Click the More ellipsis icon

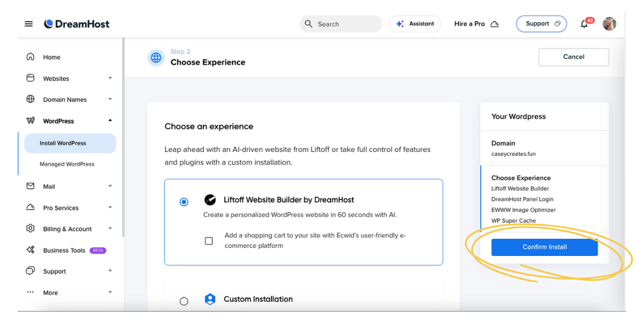click(31, 292)
